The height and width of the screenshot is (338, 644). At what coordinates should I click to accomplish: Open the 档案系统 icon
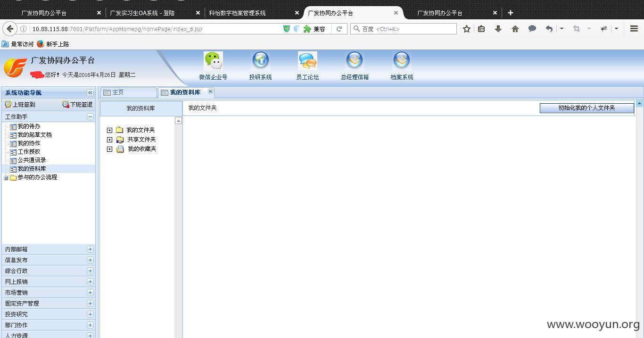pyautogui.click(x=402, y=60)
